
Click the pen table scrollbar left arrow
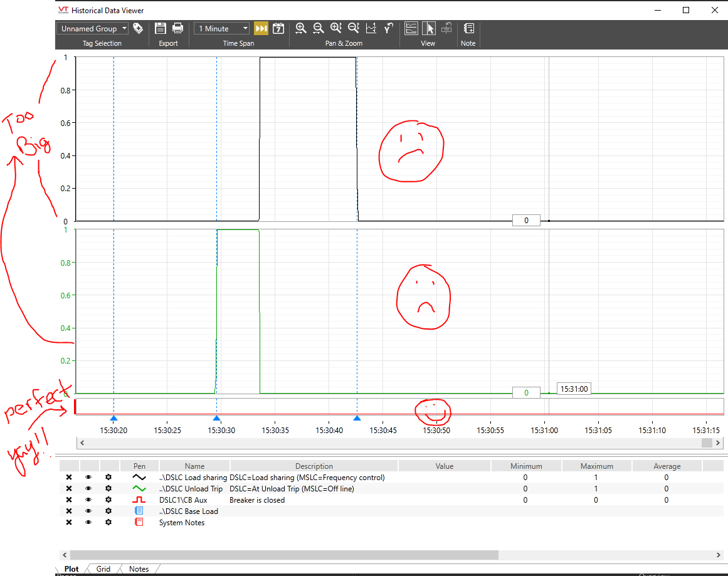(x=65, y=555)
